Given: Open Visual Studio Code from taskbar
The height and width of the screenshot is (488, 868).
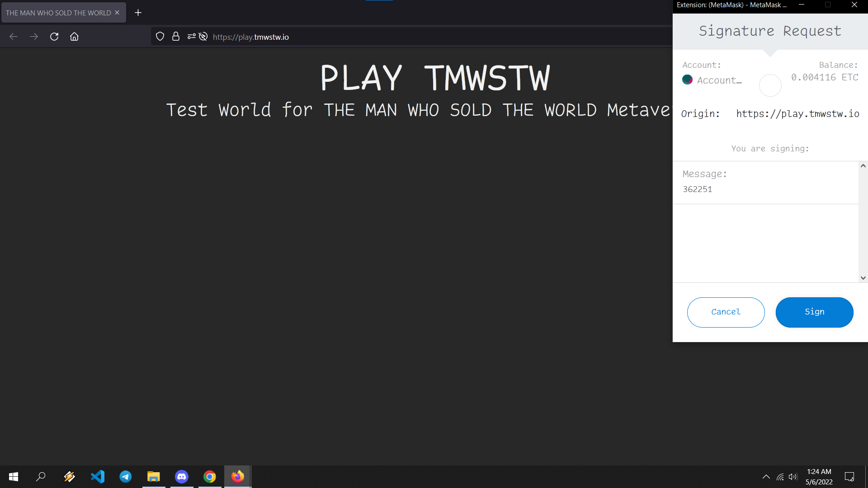Looking at the screenshot, I should coord(98,477).
